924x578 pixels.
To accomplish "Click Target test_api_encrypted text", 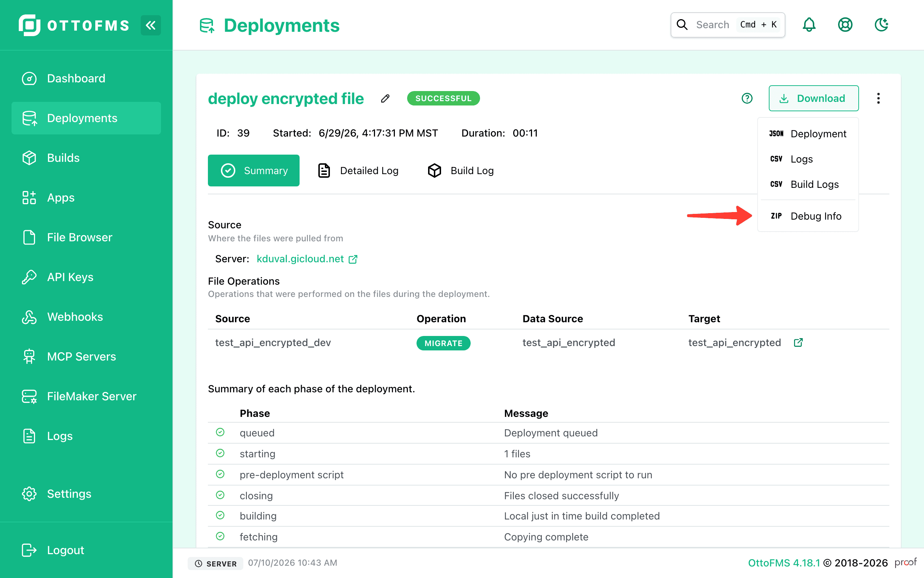I will click(734, 342).
